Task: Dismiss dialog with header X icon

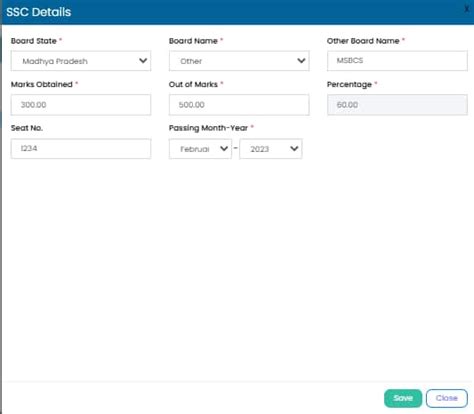Action: click(467, 9)
